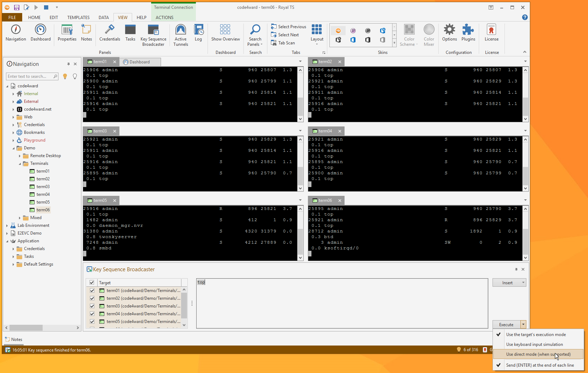Open the Log panel
588x373 pixels.
[198, 33]
